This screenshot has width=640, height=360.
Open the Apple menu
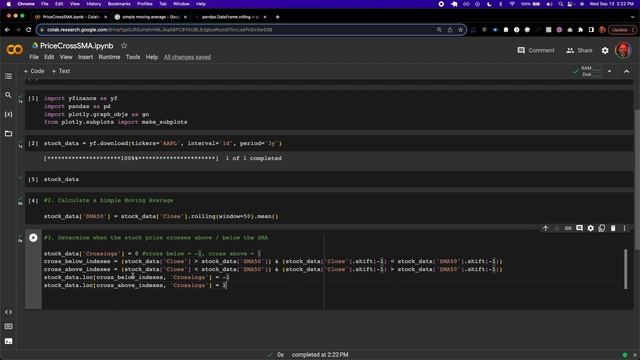coord(9,4)
